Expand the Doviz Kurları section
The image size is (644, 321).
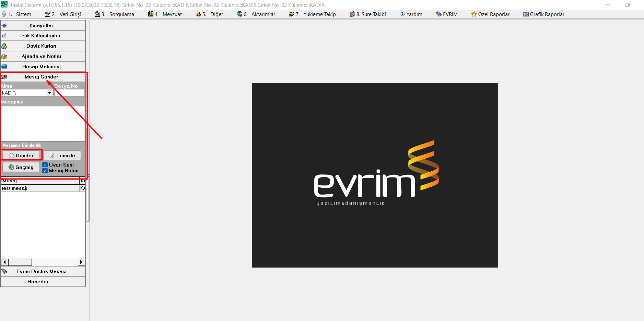(x=43, y=46)
